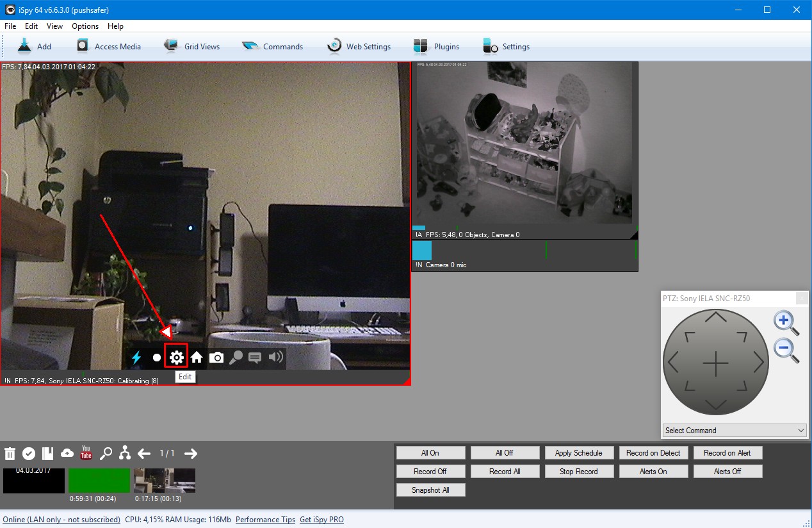Click the lightning bolt power icon on camera
The image size is (812, 528).
[x=136, y=358]
